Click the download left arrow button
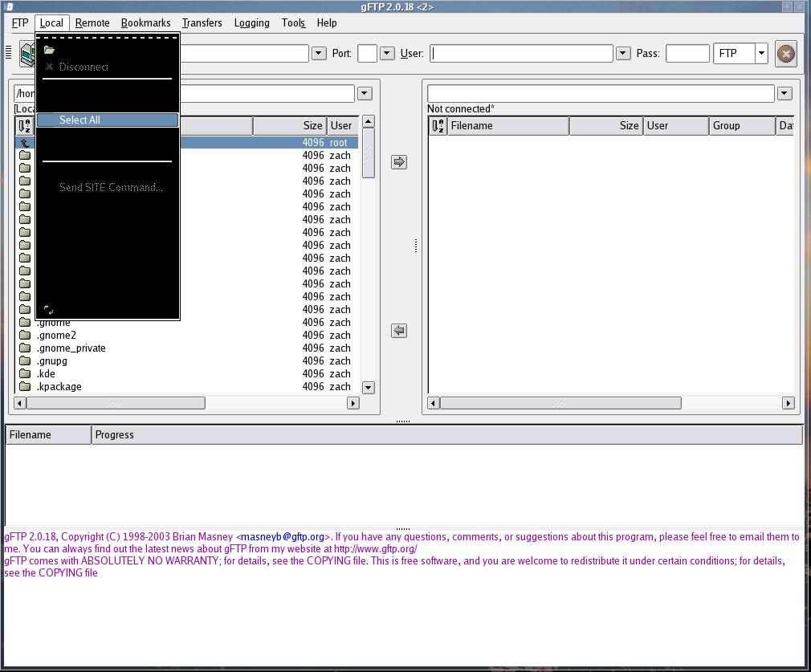The height and width of the screenshot is (672, 811). click(x=399, y=331)
